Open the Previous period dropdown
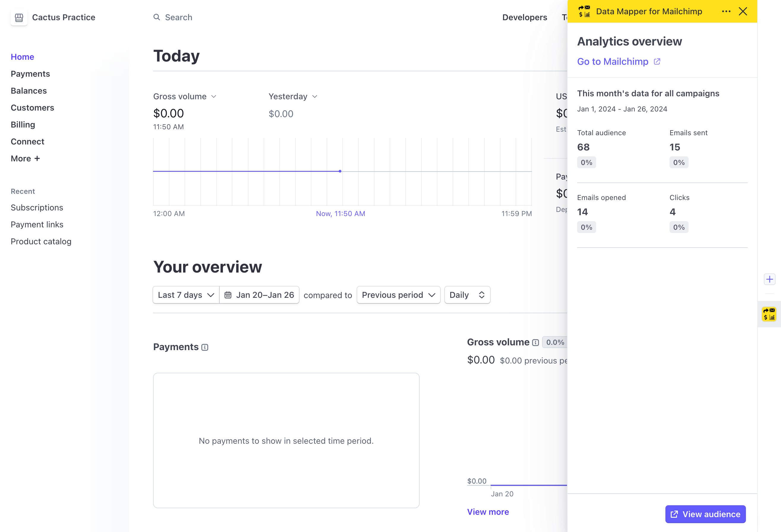 [x=398, y=295]
